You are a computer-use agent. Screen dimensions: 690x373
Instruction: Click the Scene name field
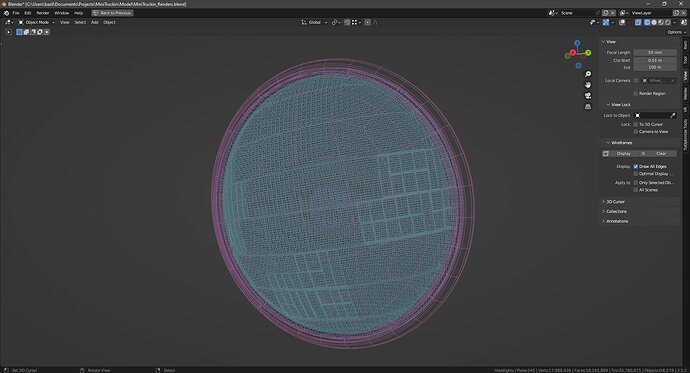click(x=576, y=13)
